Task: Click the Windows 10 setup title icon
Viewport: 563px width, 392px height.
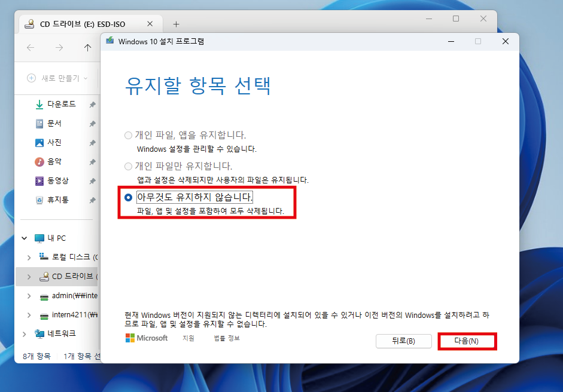Action: tap(110, 41)
